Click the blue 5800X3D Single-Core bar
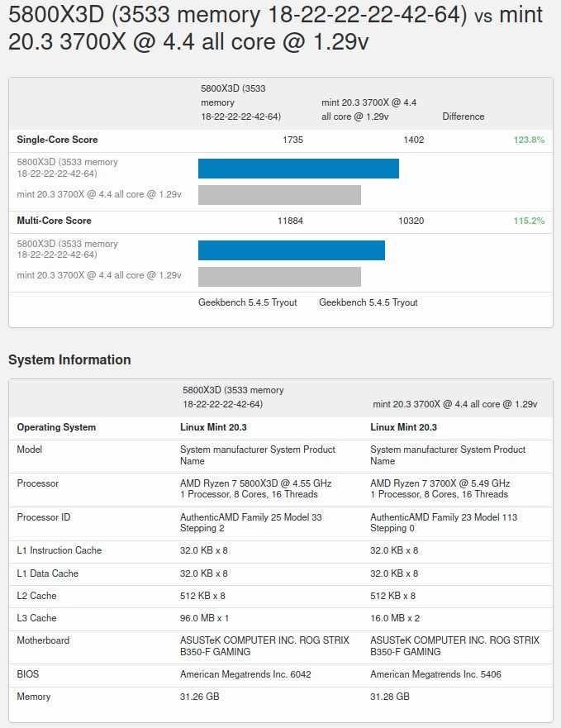 pos(298,169)
